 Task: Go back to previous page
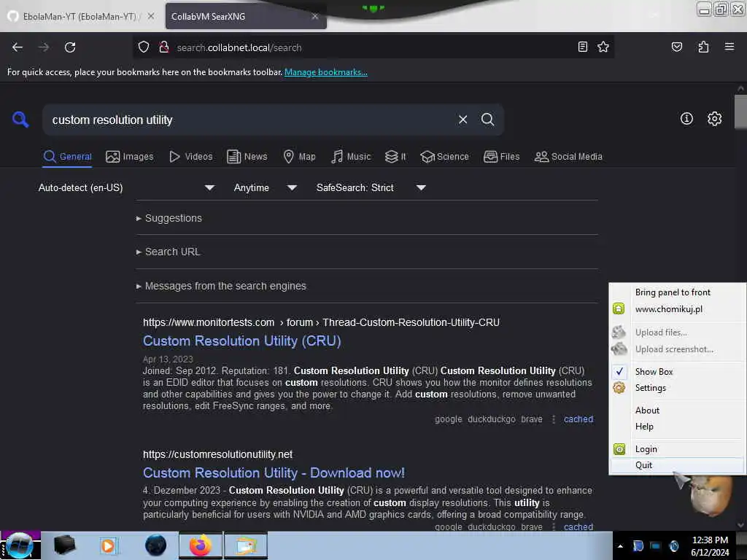pos(18,47)
